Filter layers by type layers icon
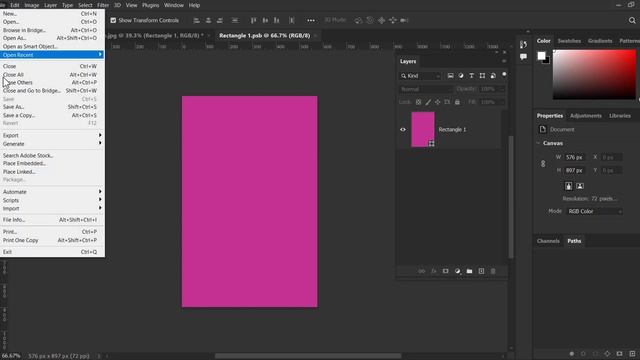 click(x=471, y=76)
